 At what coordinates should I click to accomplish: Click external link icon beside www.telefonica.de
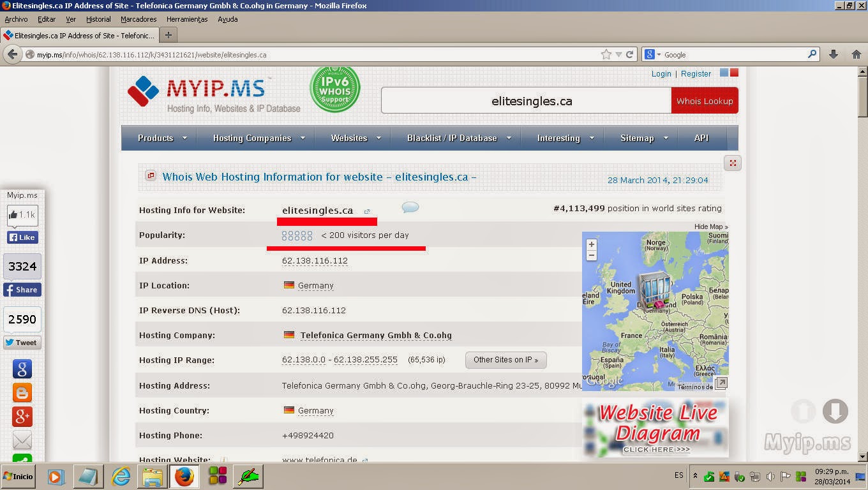click(365, 460)
